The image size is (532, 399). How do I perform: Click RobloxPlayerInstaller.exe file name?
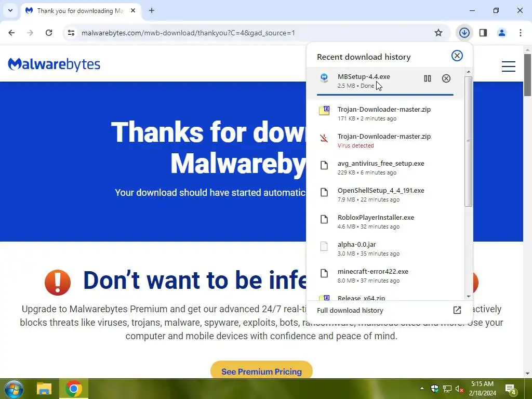tap(376, 217)
